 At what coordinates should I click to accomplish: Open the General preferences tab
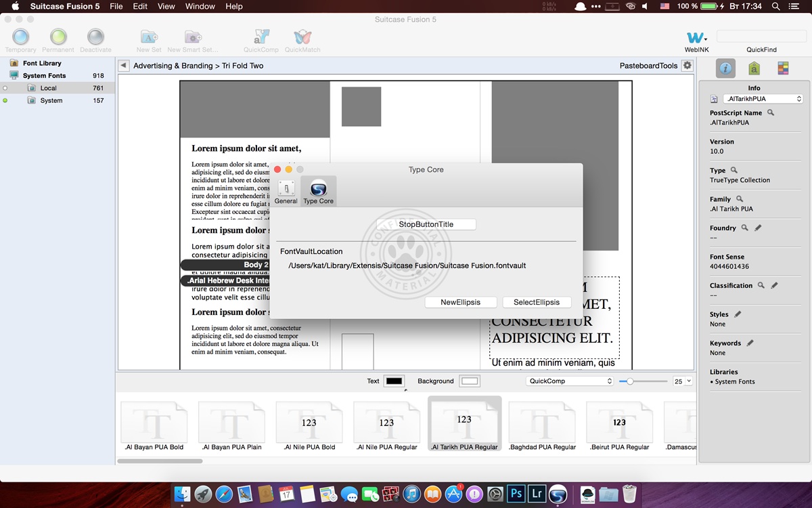[x=286, y=191]
